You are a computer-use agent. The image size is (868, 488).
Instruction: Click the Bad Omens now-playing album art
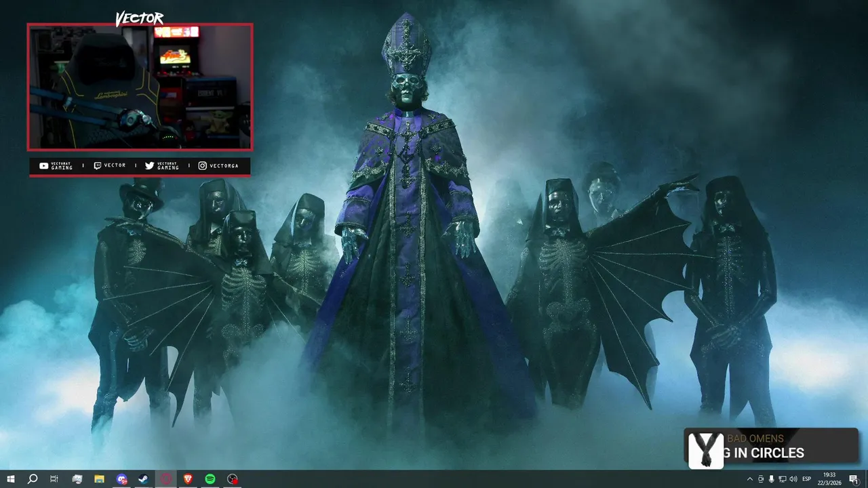tap(706, 450)
